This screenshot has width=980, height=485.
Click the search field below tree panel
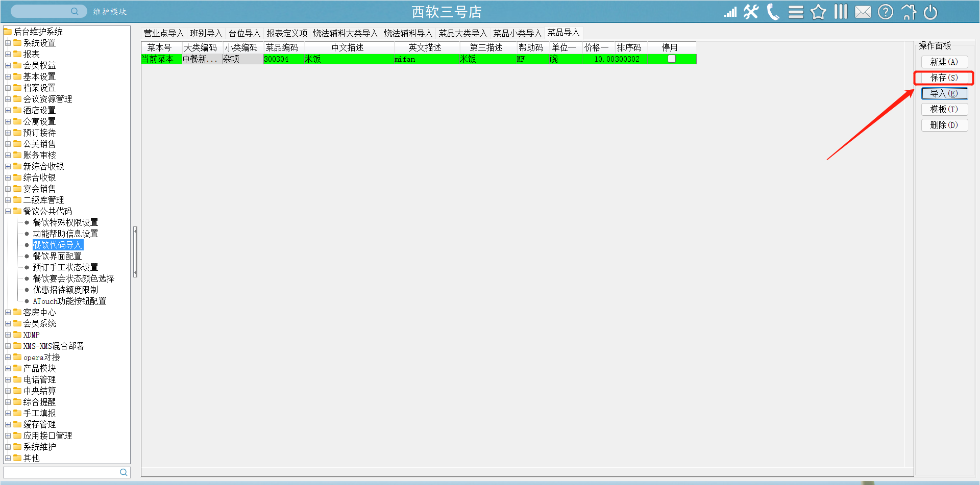click(61, 472)
